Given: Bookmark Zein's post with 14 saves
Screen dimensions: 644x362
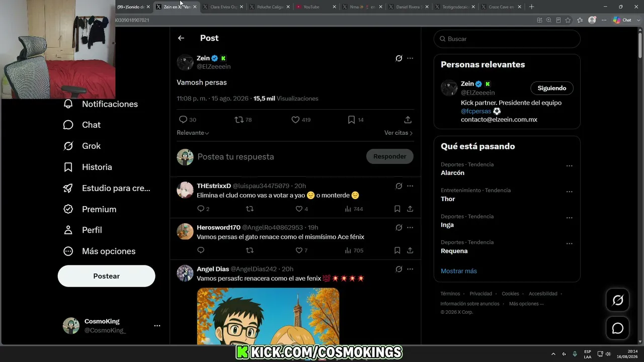Looking at the screenshot, I should tap(352, 120).
